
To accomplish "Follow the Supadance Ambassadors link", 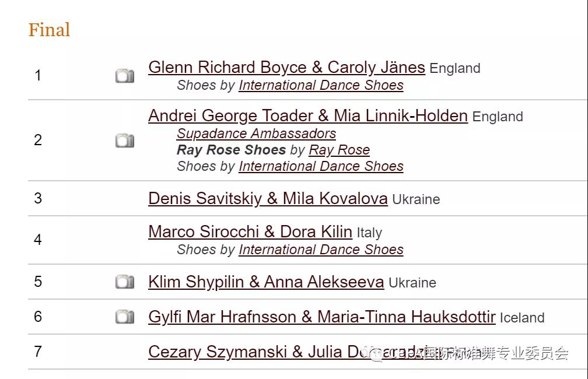I will pos(257,134).
